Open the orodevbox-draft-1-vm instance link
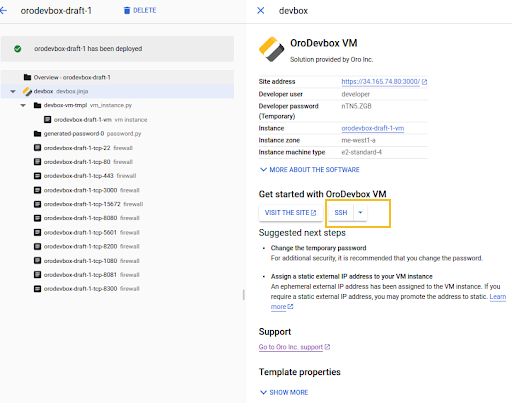 click(x=373, y=128)
